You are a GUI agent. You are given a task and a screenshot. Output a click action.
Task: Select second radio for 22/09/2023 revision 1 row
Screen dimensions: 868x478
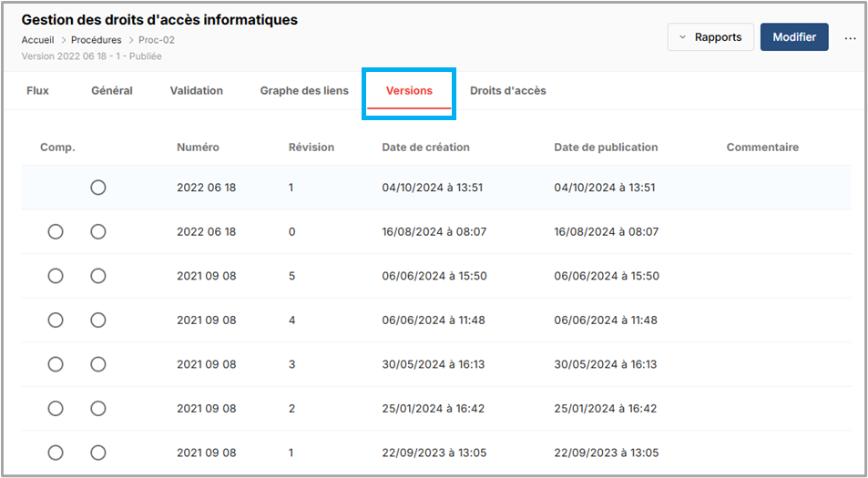tap(98, 453)
